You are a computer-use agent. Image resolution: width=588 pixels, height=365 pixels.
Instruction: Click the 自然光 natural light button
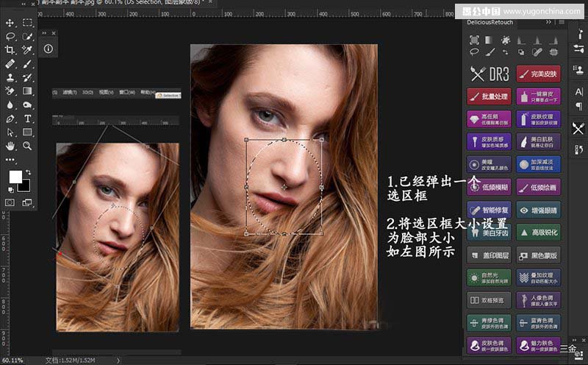[489, 278]
